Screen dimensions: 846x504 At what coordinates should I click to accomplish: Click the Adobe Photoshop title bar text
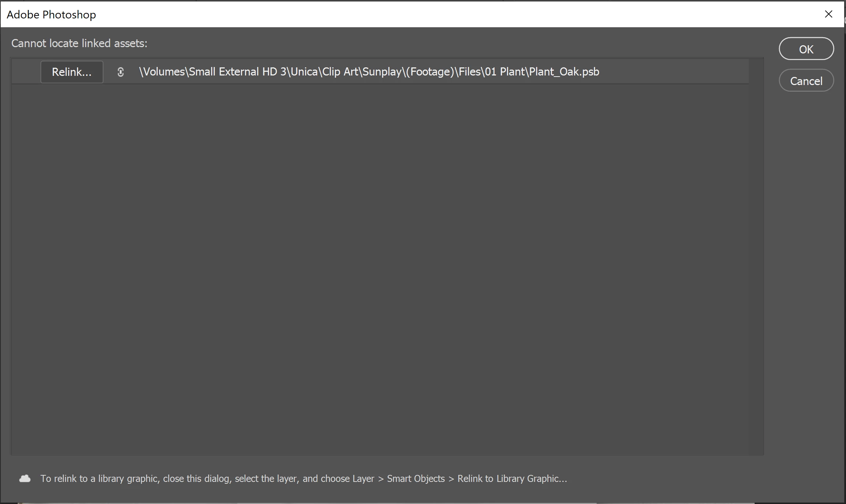pyautogui.click(x=51, y=14)
